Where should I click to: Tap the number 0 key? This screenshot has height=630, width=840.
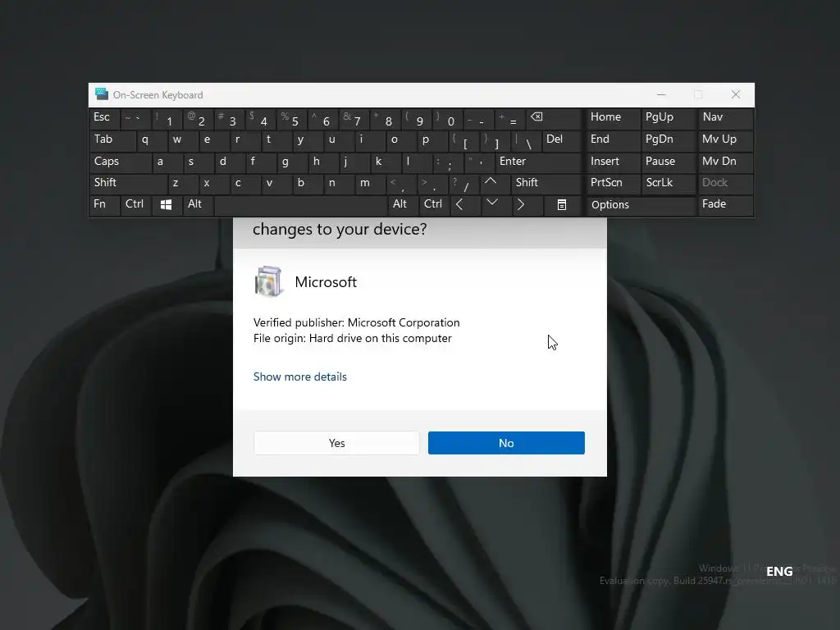click(447, 118)
